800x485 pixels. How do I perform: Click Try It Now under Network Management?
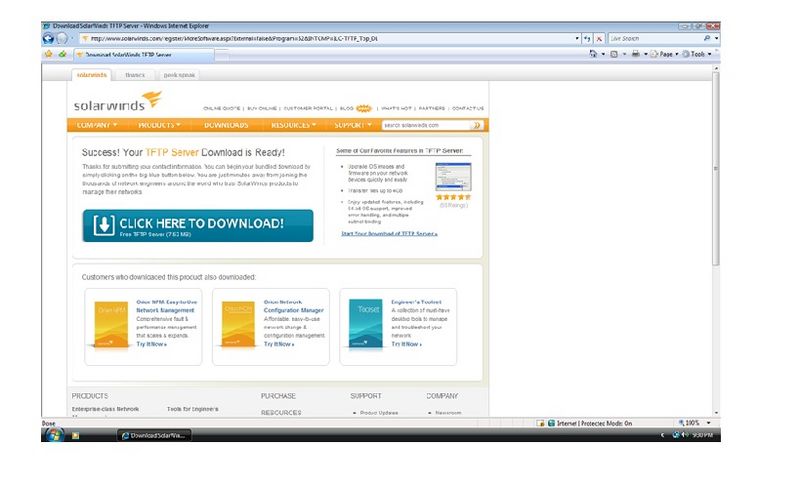[x=151, y=344]
